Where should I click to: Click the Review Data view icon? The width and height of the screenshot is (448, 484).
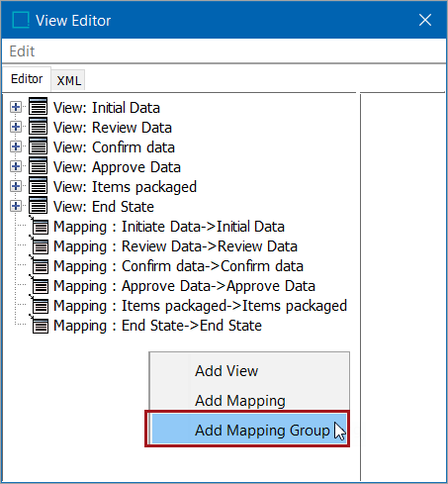point(38,126)
